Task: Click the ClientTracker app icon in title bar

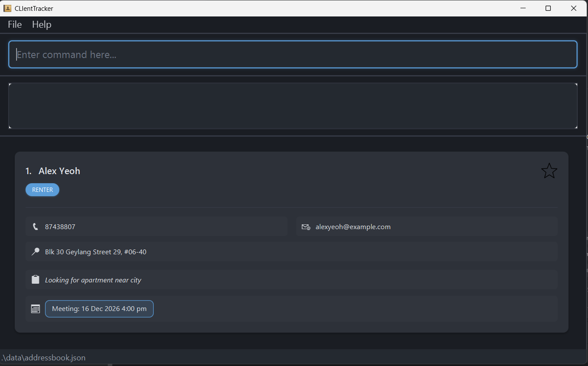Action: point(7,8)
